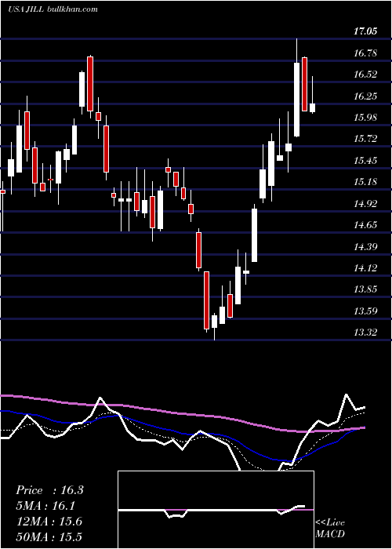Click the '50MA : 15.5' readout
This screenshot has height=549, width=392.
click(x=49, y=537)
